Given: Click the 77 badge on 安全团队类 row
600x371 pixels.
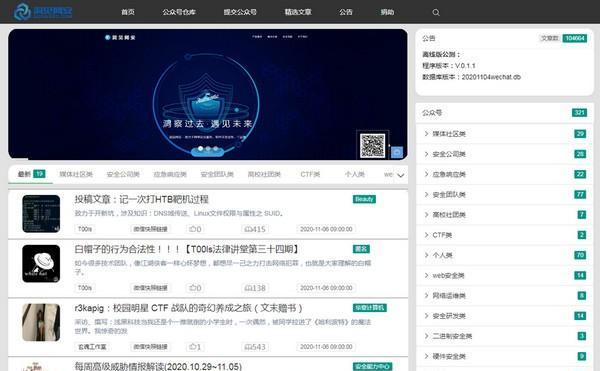Looking at the screenshot, I should [580, 194].
